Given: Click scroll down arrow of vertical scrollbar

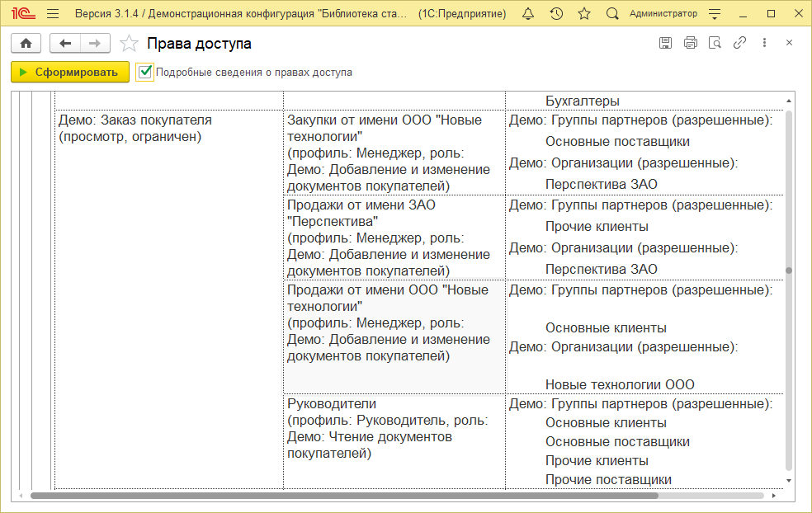Looking at the screenshot, I should click(789, 481).
